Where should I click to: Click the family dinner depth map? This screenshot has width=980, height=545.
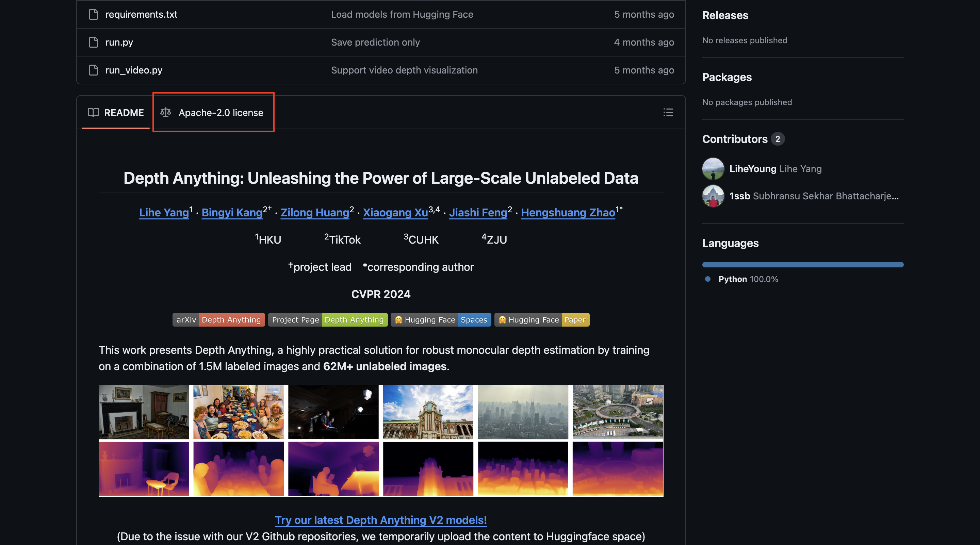(x=239, y=468)
